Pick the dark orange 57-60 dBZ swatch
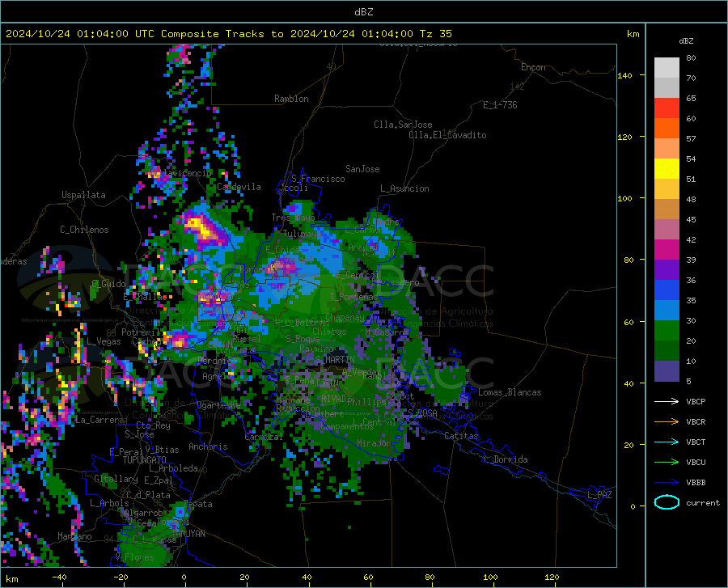The height and width of the screenshot is (588, 728). coord(667,129)
